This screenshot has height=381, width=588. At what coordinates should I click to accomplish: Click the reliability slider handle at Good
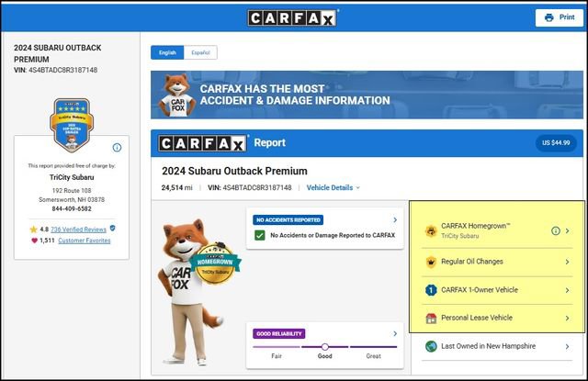pos(324,347)
